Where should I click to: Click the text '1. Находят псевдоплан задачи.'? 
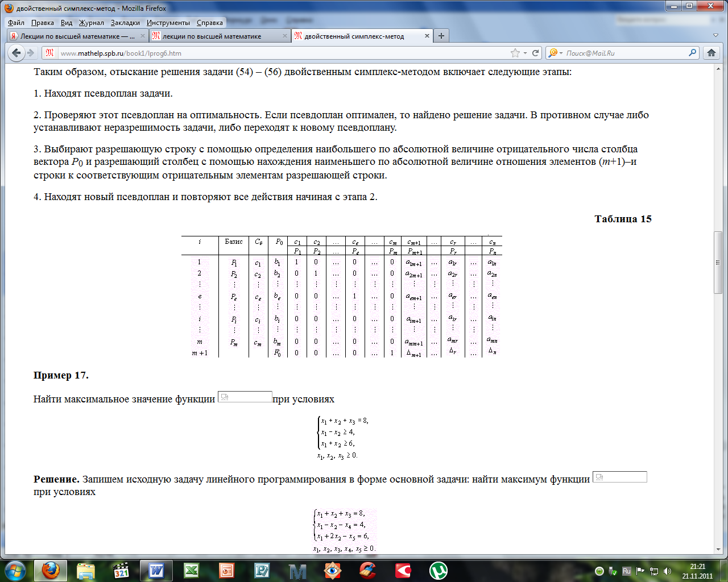[x=103, y=93]
